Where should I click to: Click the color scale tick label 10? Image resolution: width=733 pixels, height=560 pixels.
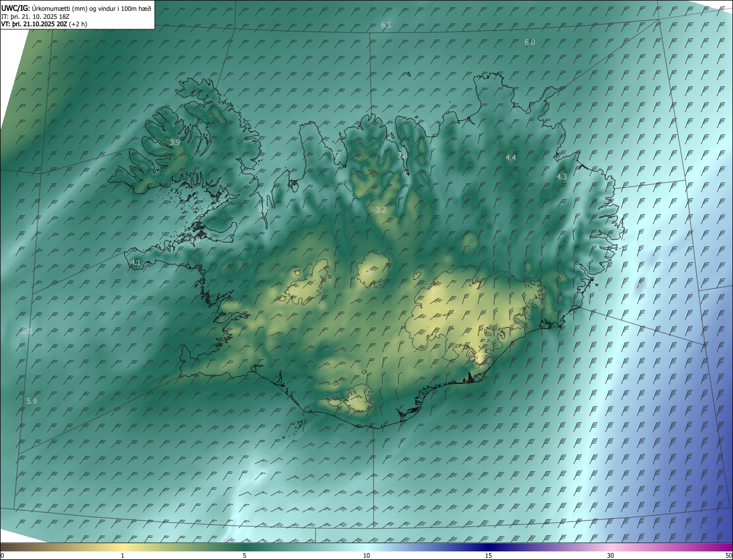point(366,556)
